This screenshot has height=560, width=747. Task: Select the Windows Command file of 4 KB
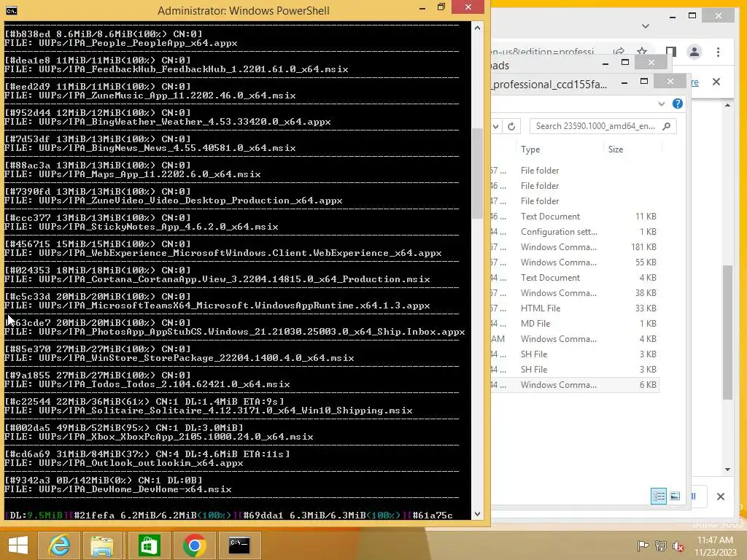pos(575,338)
